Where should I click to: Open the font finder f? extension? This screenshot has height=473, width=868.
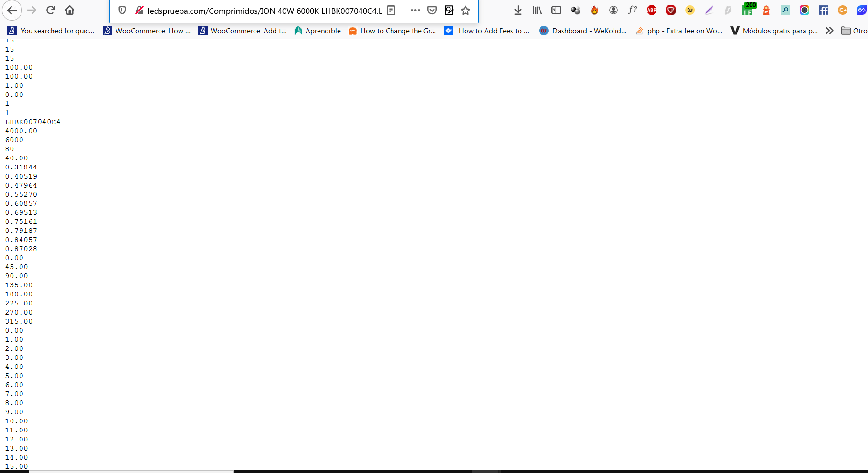633,10
